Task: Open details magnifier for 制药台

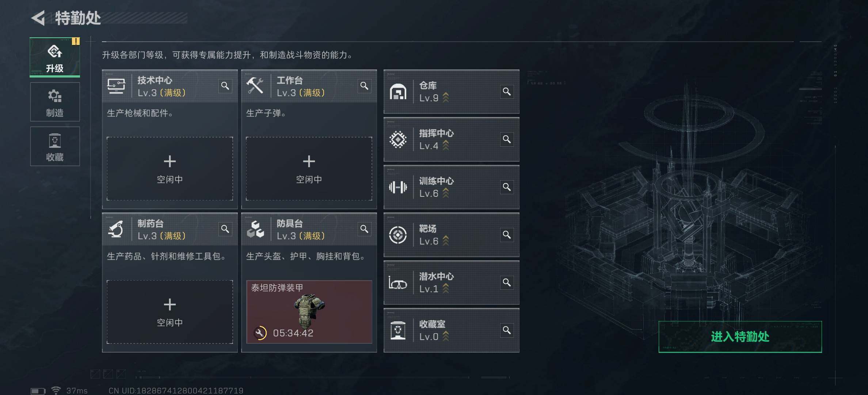Action: (225, 229)
